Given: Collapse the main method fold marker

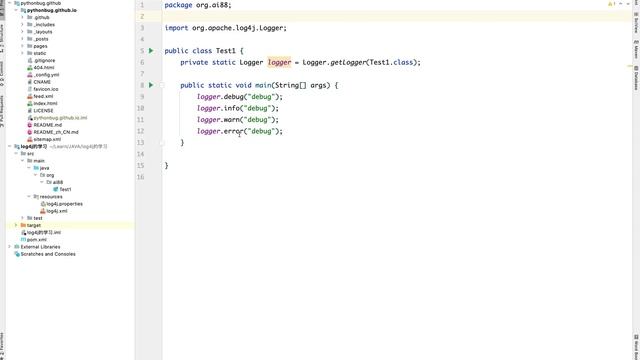Looking at the screenshot, I should click(x=162, y=85).
